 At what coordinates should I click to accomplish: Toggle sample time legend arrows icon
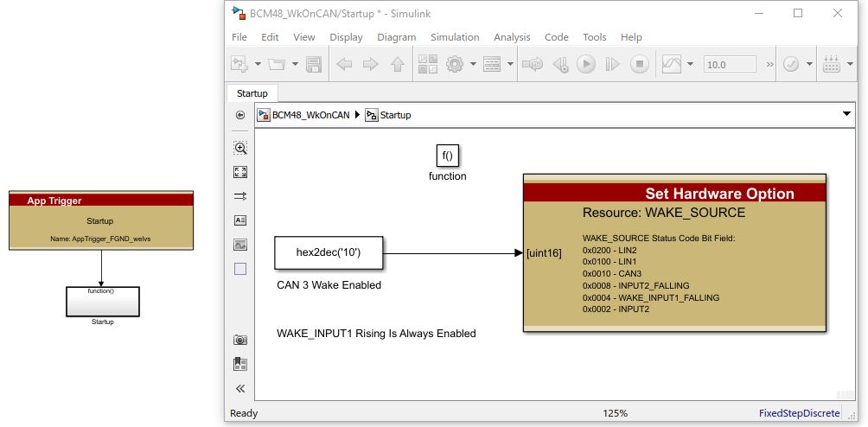point(240,196)
